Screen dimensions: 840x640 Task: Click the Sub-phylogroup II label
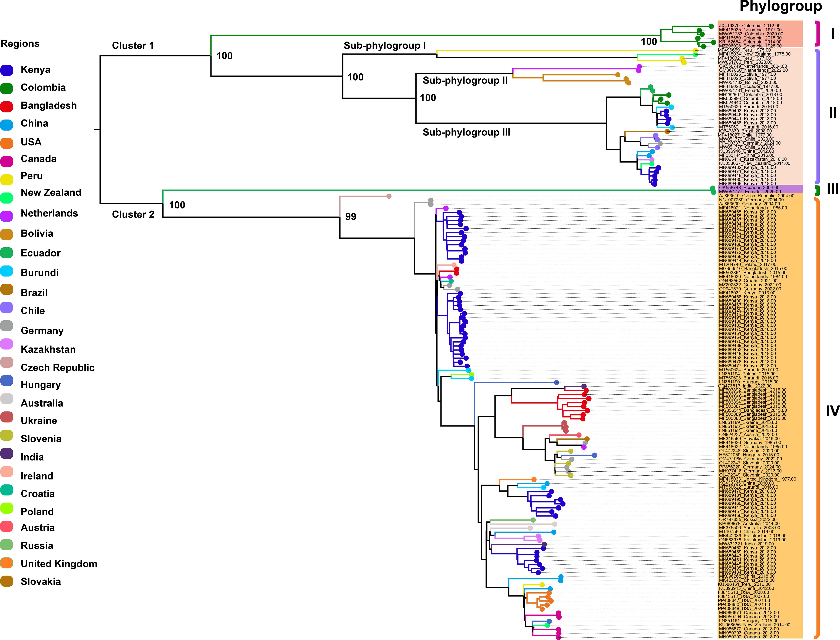coord(465,80)
